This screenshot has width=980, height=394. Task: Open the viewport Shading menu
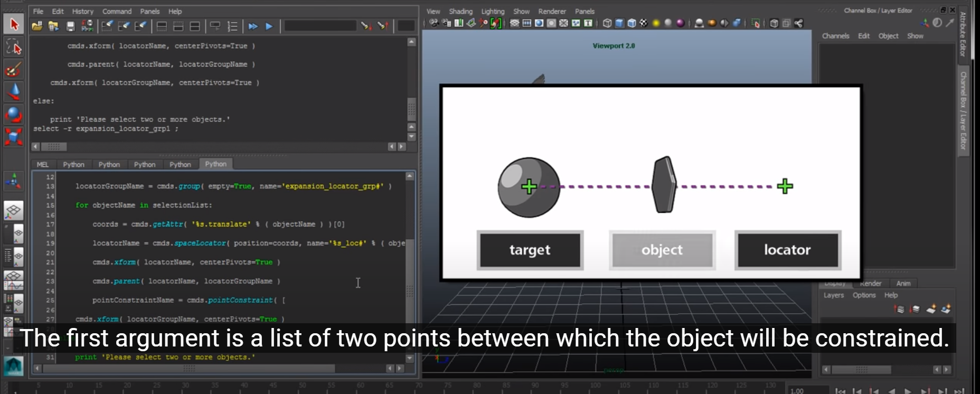pyautogui.click(x=460, y=11)
